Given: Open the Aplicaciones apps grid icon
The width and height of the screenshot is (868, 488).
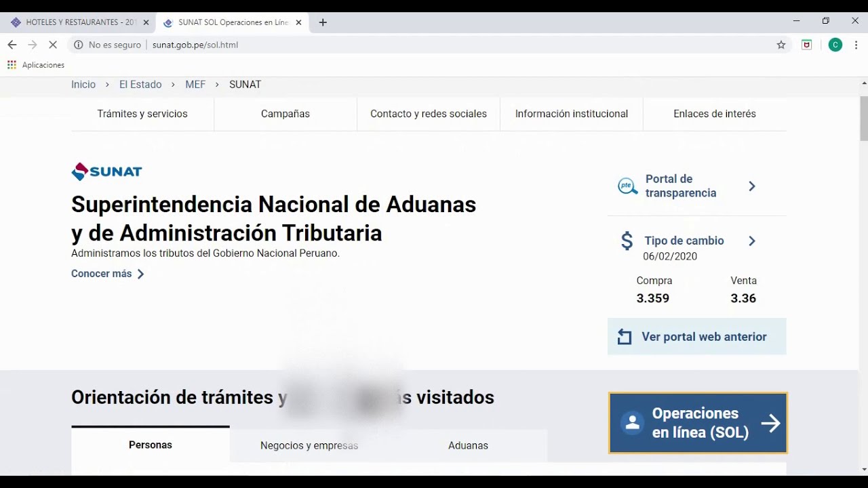Looking at the screenshot, I should (12, 65).
